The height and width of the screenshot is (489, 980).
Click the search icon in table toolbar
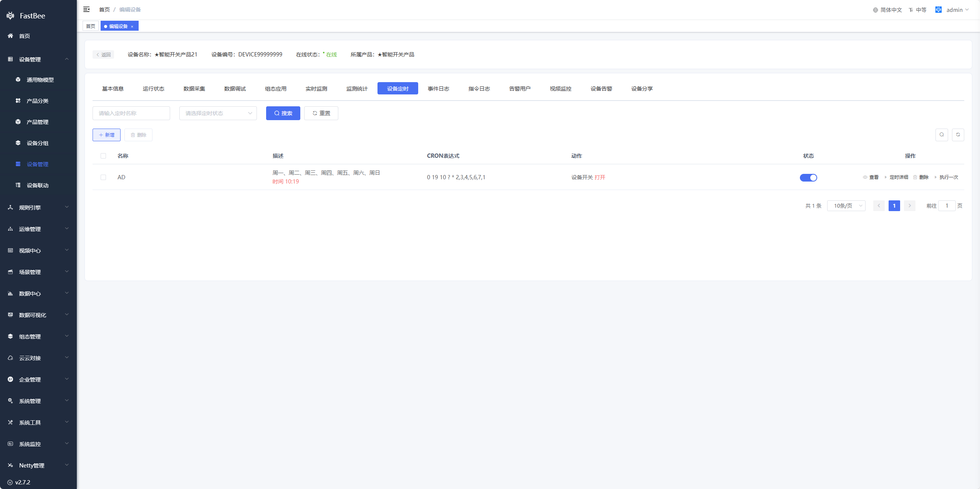click(942, 135)
